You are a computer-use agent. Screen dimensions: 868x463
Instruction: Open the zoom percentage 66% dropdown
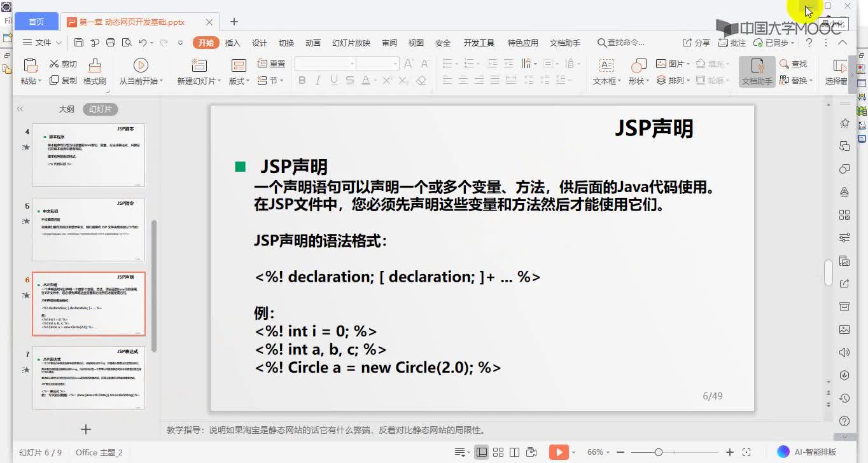pos(599,452)
